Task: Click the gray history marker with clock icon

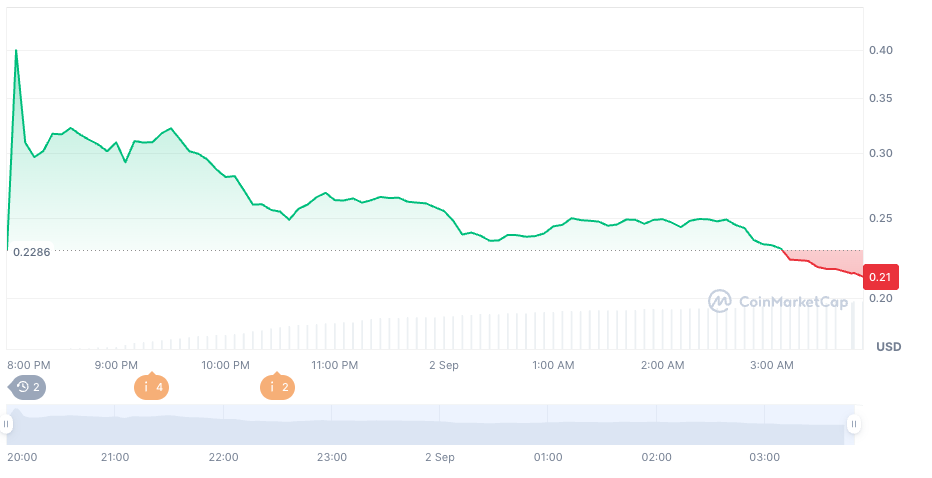Action: pyautogui.click(x=28, y=387)
